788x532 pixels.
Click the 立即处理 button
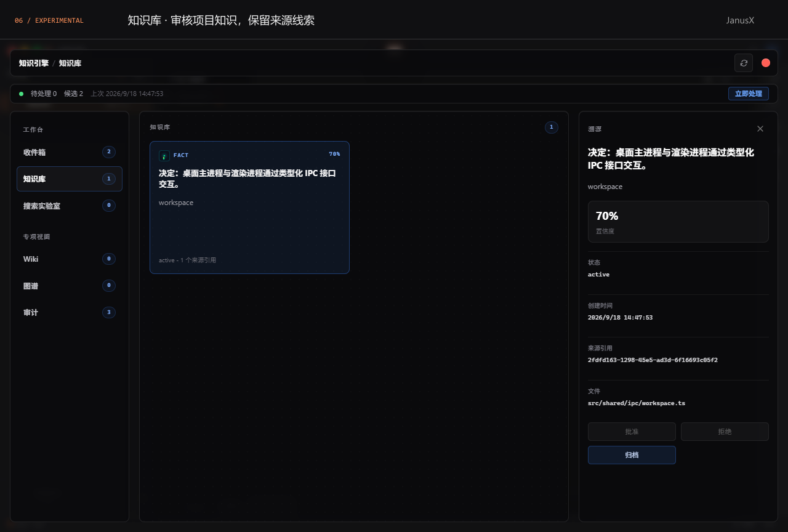point(749,94)
